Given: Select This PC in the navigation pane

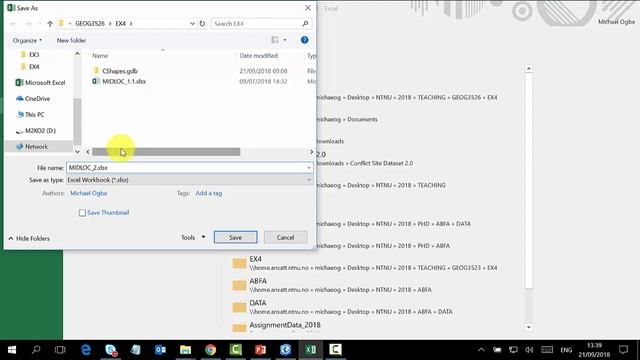Looking at the screenshot, I should pyautogui.click(x=30, y=115).
